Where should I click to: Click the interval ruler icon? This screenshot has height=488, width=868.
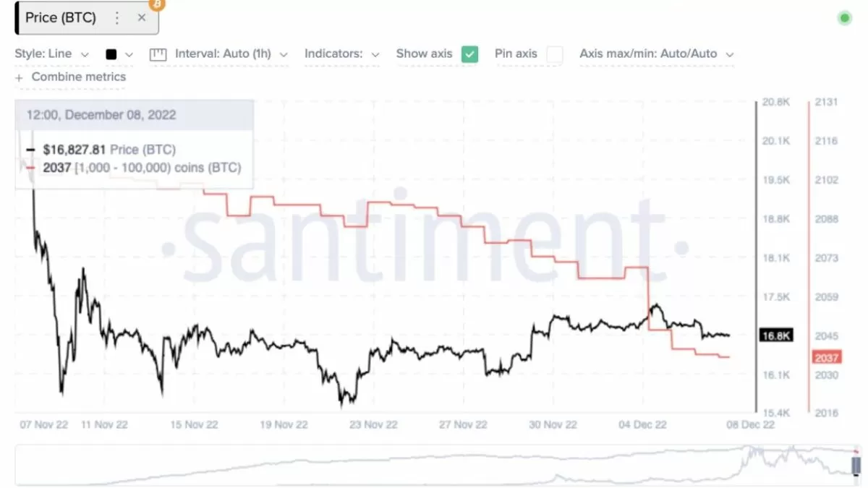[x=158, y=54]
